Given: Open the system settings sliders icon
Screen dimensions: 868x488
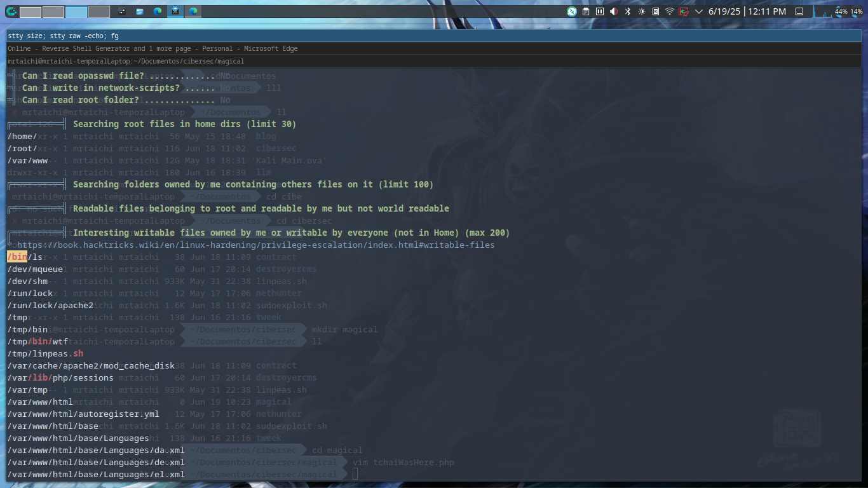Looking at the screenshot, I should (x=123, y=11).
